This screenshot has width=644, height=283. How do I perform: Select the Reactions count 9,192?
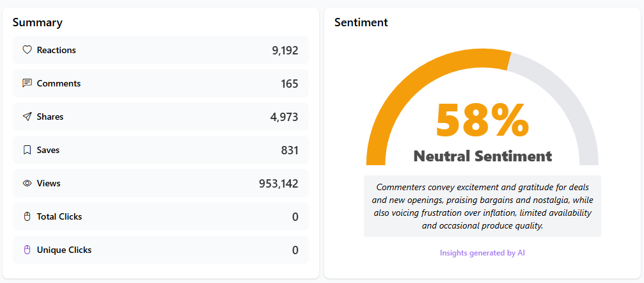point(285,51)
